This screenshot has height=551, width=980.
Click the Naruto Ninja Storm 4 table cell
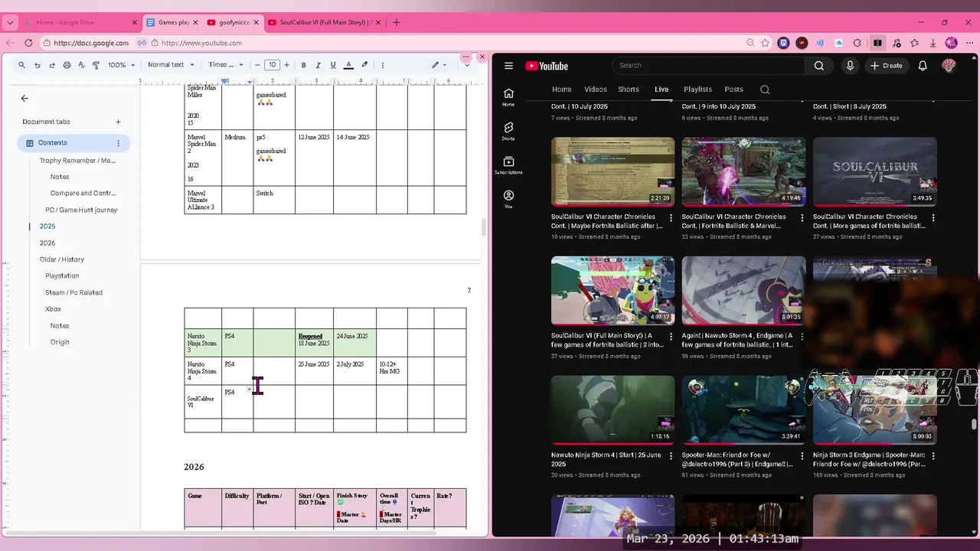[x=202, y=371]
